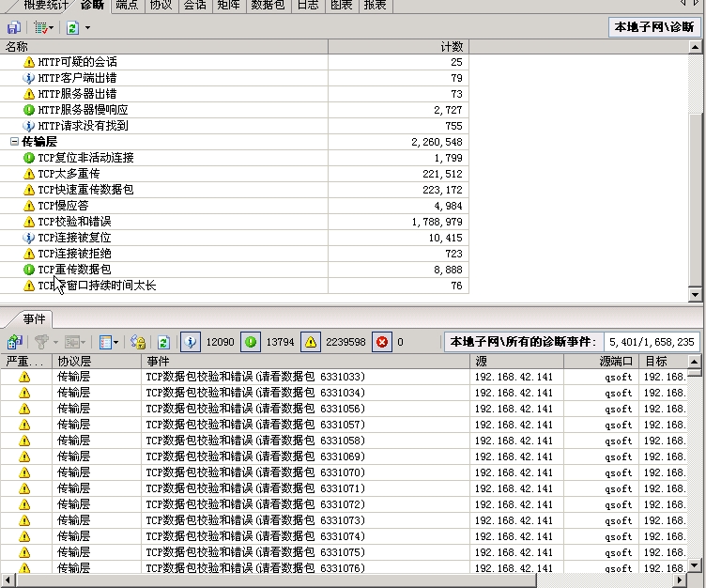This screenshot has width=706, height=588.
Task: Click the export icon in events toolbar
Action: [15, 343]
